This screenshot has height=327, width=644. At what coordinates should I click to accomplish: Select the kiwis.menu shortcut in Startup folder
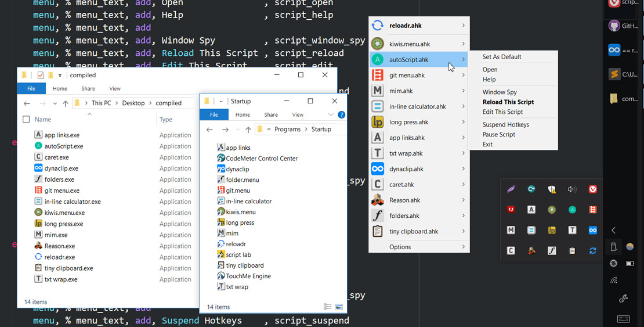[x=240, y=212]
